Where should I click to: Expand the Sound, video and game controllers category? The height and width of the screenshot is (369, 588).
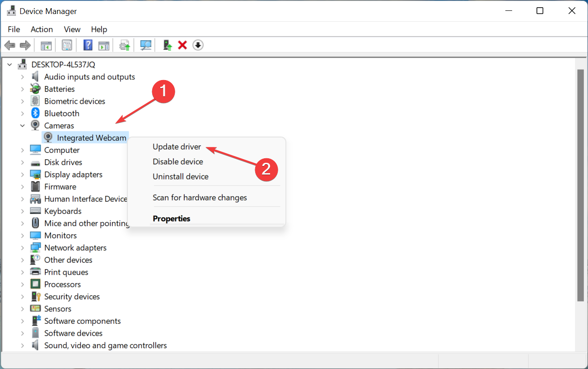[23, 345]
